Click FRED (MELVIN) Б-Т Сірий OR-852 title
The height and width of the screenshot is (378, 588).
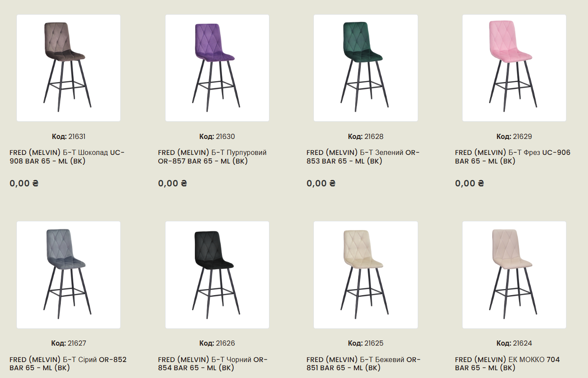coord(68,363)
